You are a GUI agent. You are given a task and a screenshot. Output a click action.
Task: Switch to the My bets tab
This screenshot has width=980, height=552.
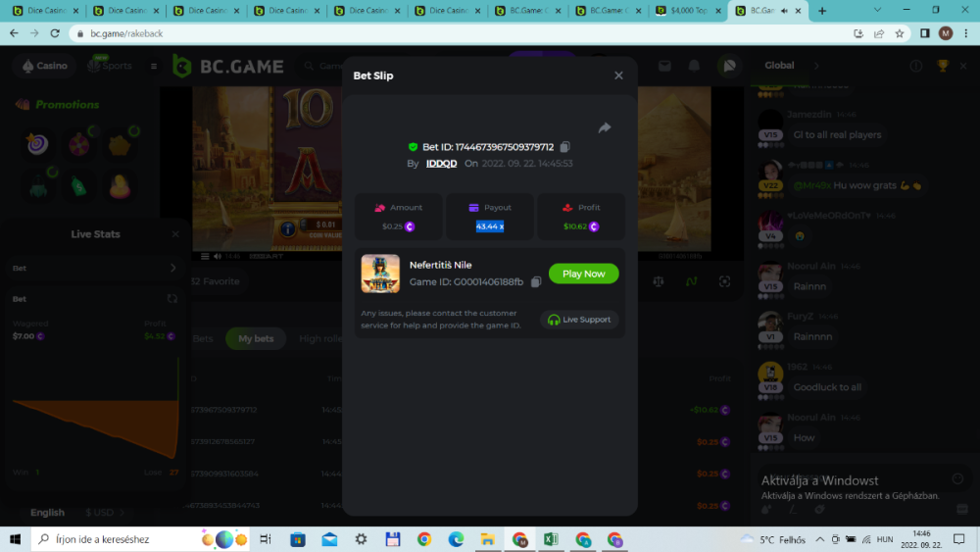coord(256,338)
